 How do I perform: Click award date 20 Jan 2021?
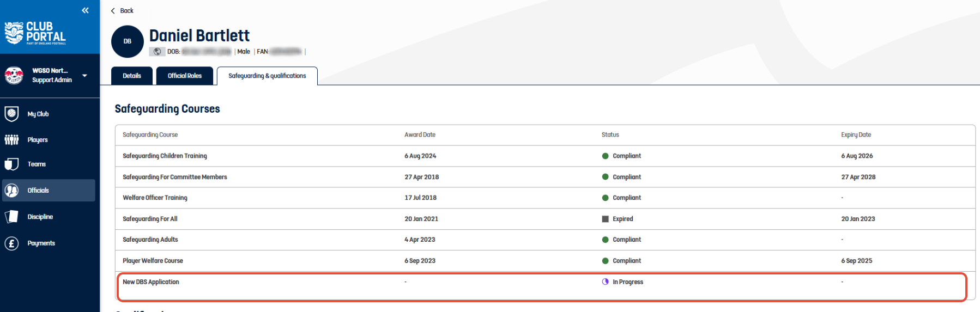[x=421, y=219]
